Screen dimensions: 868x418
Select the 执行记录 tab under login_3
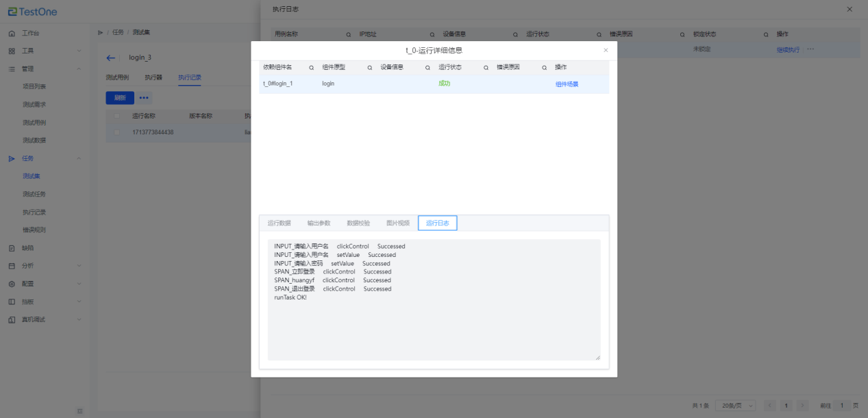[x=190, y=77]
